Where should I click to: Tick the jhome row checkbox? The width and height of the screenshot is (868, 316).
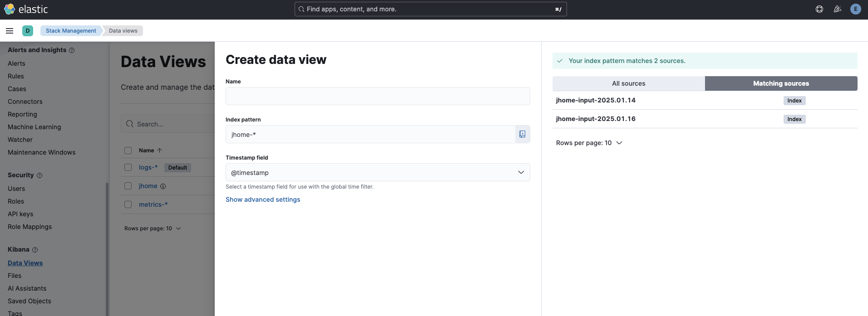point(128,186)
